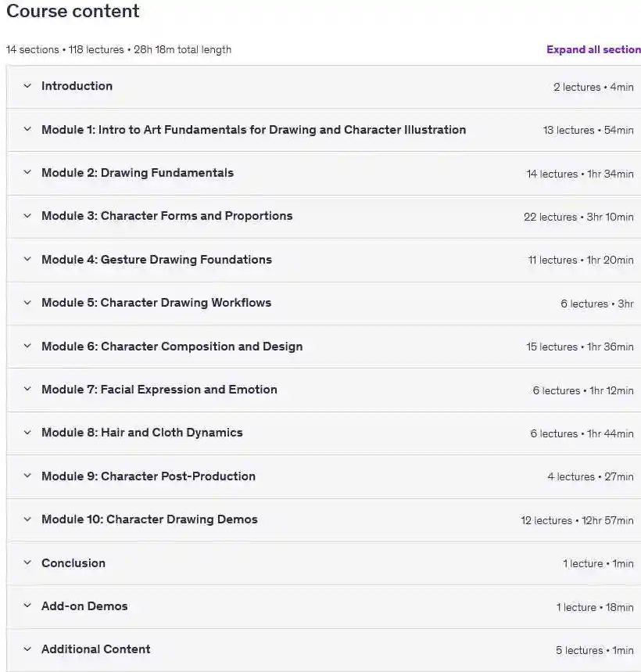
Task: Click chevron beside Additional Content
Action: (27, 649)
